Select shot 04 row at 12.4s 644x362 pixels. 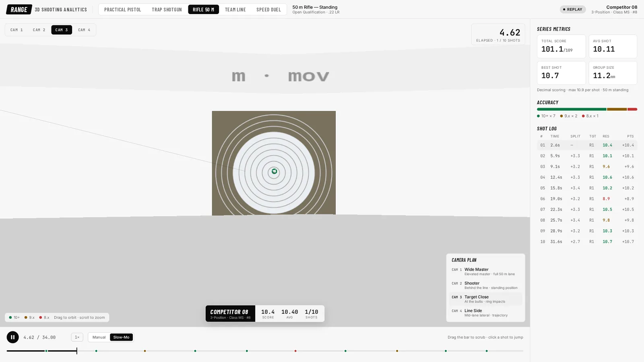(x=587, y=177)
